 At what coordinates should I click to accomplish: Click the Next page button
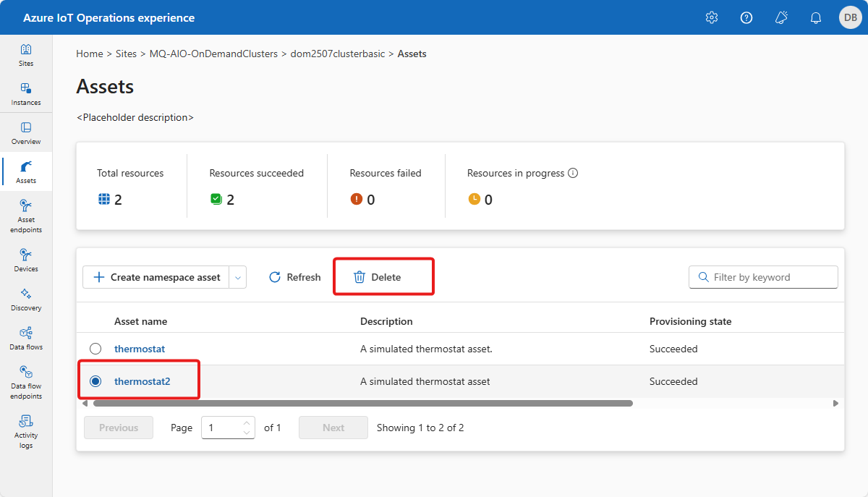[x=333, y=428]
